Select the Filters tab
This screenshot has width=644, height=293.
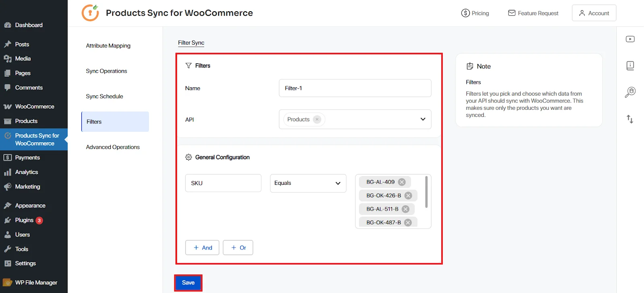tap(115, 122)
